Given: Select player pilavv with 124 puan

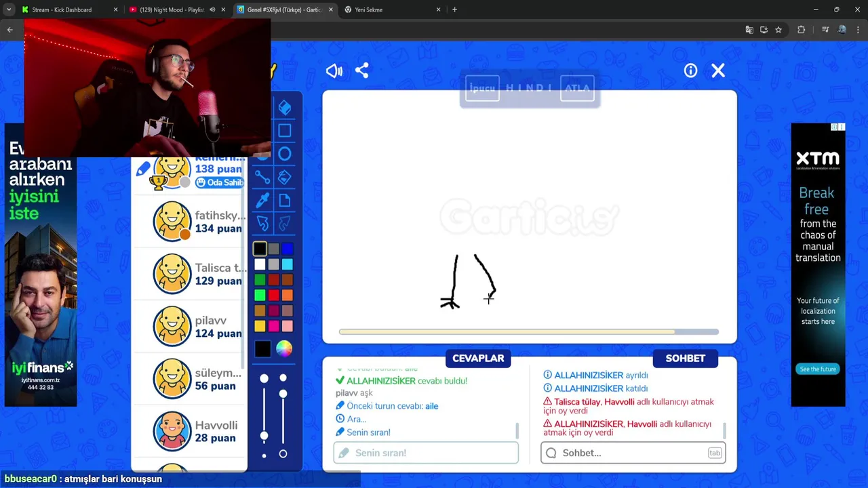Looking at the screenshot, I should point(190,327).
